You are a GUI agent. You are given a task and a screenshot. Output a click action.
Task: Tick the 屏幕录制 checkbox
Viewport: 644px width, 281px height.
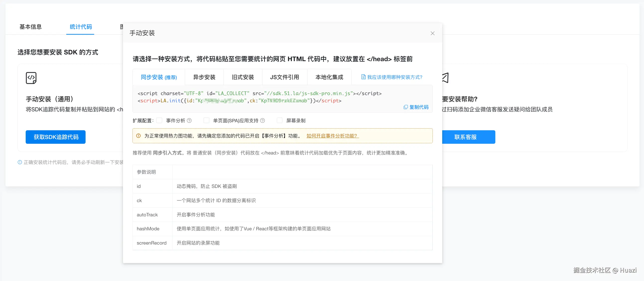pos(280,121)
